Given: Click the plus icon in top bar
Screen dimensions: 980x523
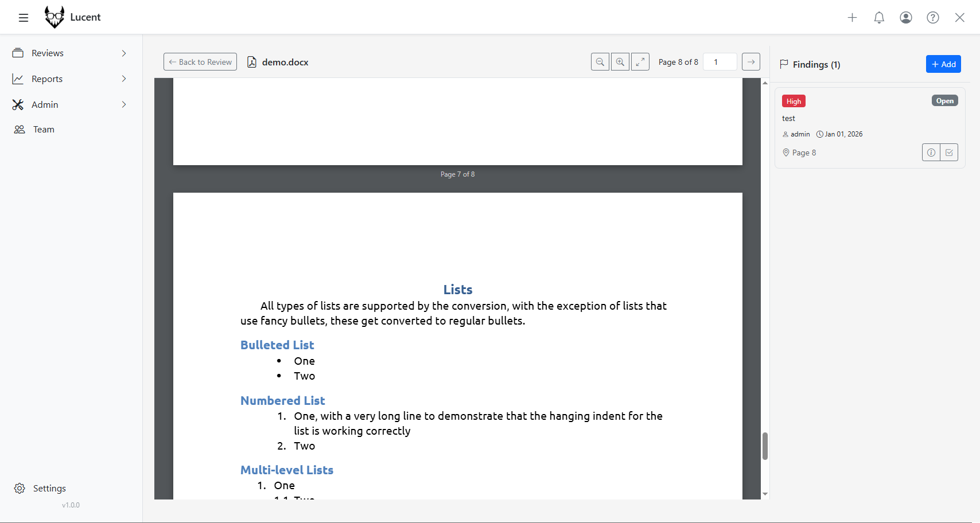Looking at the screenshot, I should (x=852, y=18).
